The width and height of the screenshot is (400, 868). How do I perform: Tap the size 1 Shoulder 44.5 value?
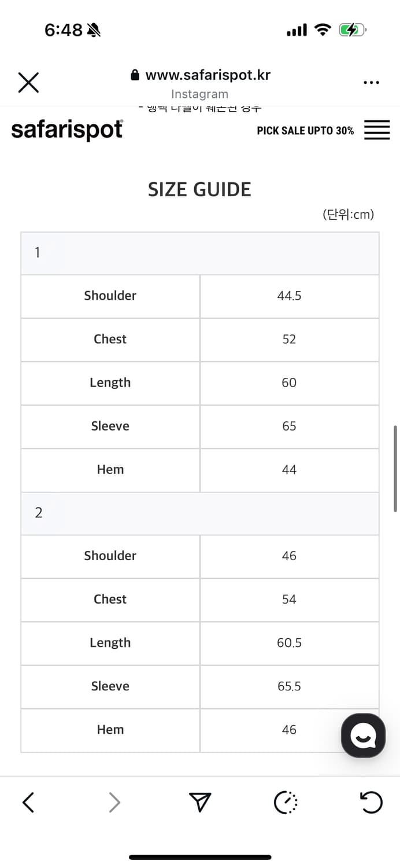point(289,296)
